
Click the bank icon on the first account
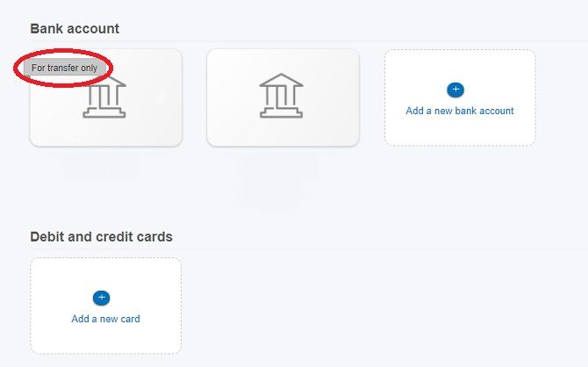104,98
